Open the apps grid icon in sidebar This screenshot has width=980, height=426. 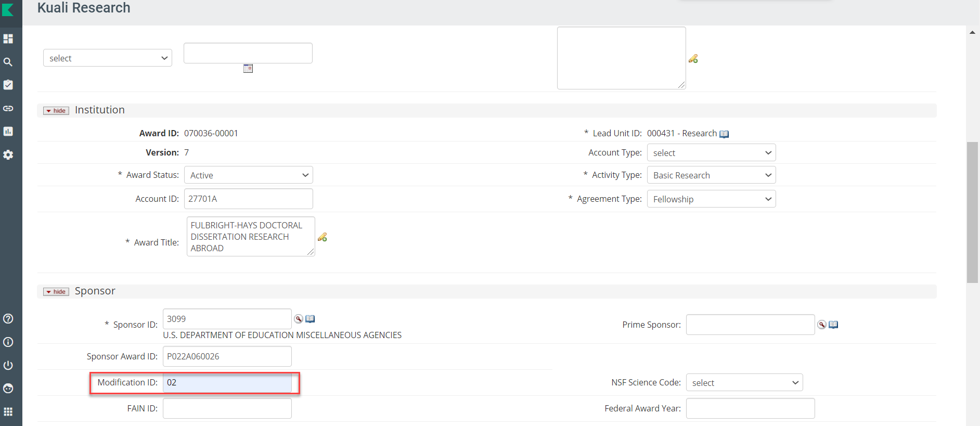click(x=8, y=411)
